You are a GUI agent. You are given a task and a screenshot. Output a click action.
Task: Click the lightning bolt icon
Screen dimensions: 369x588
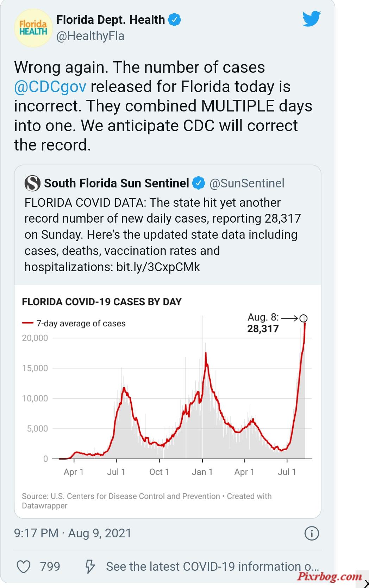(x=90, y=567)
